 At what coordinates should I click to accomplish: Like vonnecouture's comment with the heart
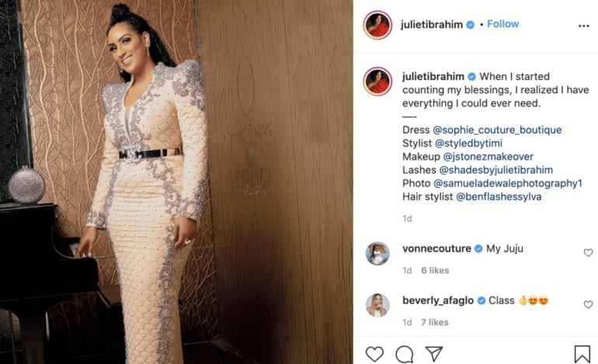[x=588, y=253]
